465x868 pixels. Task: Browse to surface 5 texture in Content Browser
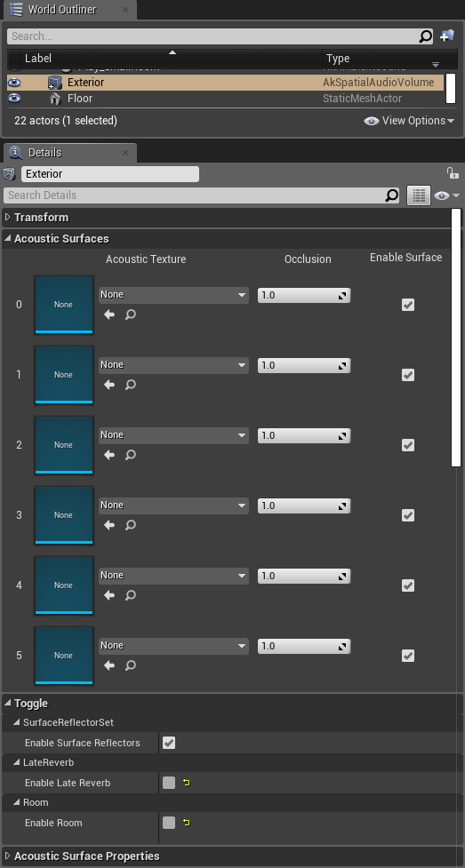tap(130, 665)
